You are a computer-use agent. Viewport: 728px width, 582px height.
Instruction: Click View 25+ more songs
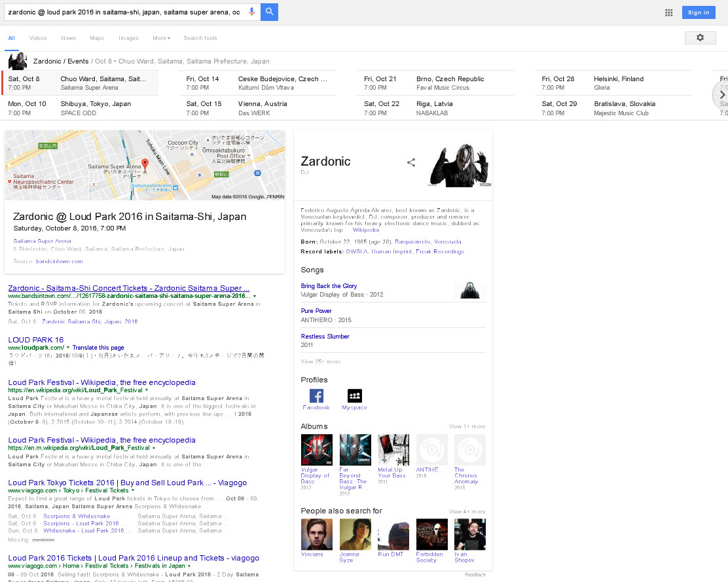(x=321, y=361)
